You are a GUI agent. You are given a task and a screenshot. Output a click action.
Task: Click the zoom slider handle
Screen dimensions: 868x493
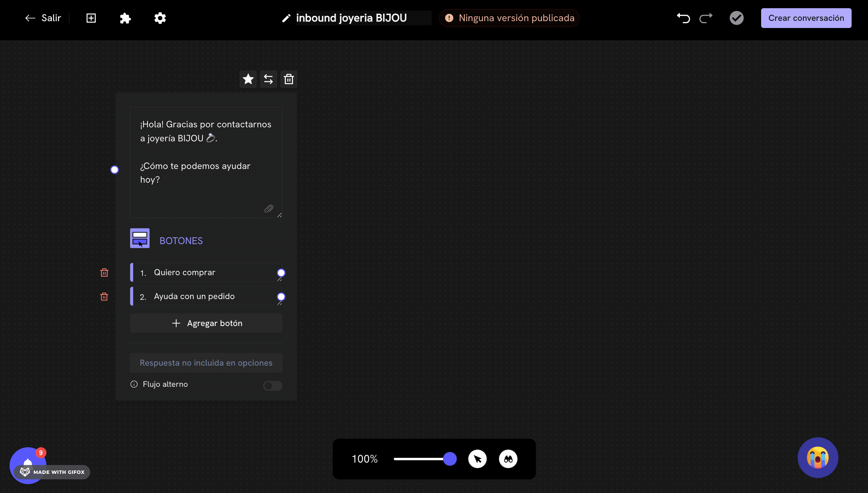pyautogui.click(x=450, y=459)
